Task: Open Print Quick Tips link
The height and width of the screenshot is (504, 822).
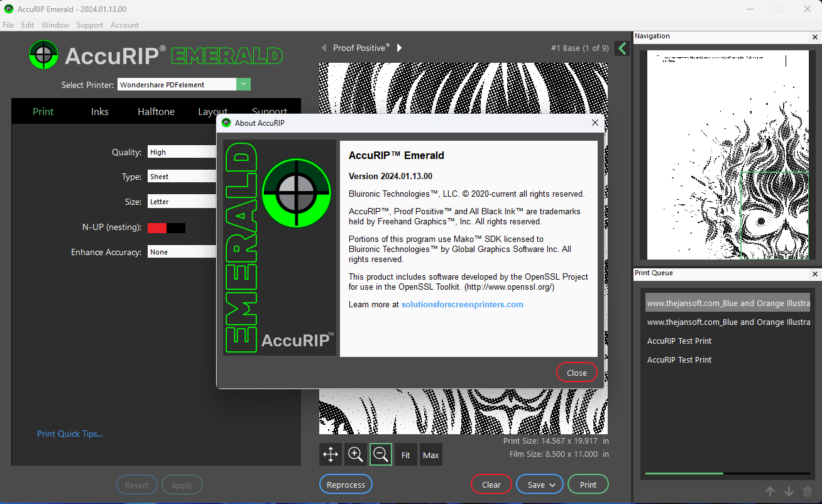Action: (70, 434)
